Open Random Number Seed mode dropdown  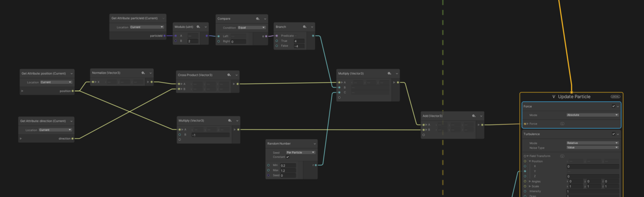[x=301, y=152]
